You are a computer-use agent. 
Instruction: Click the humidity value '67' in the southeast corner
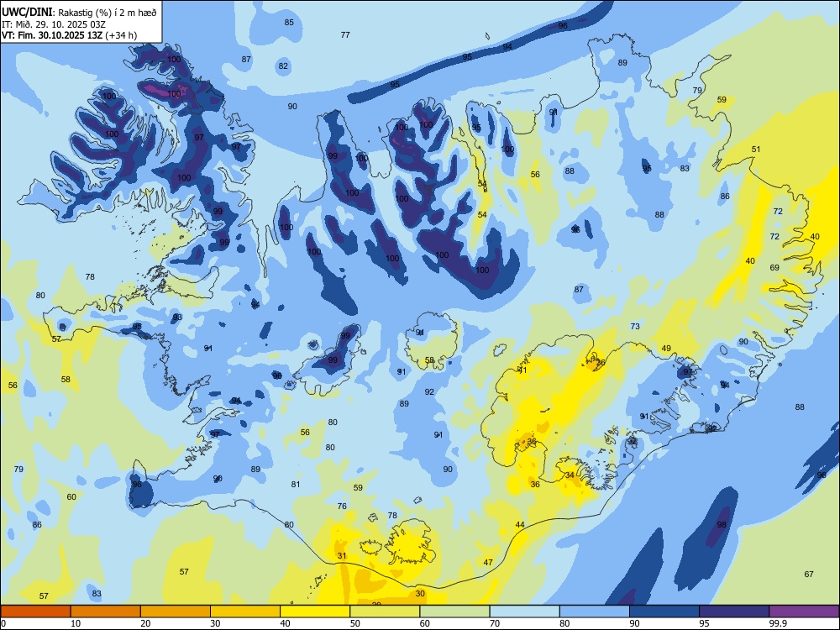click(809, 575)
